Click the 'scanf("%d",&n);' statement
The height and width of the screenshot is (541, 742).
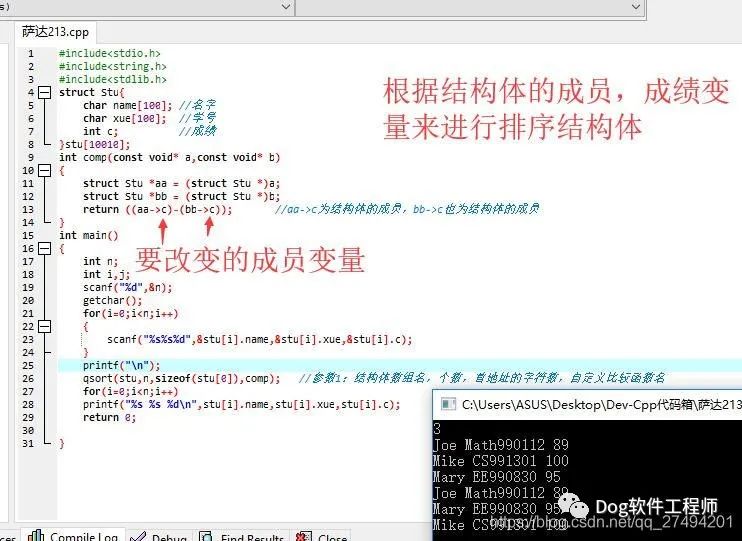(x=128, y=288)
